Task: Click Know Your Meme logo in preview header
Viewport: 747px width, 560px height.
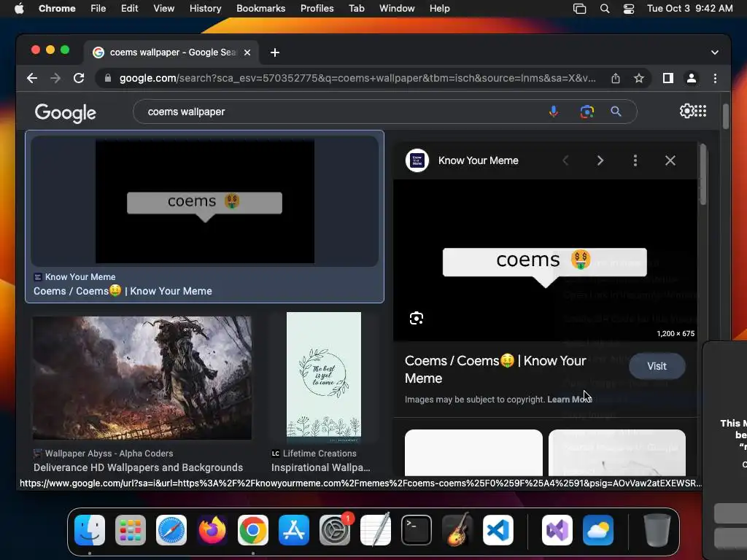Action: (417, 161)
